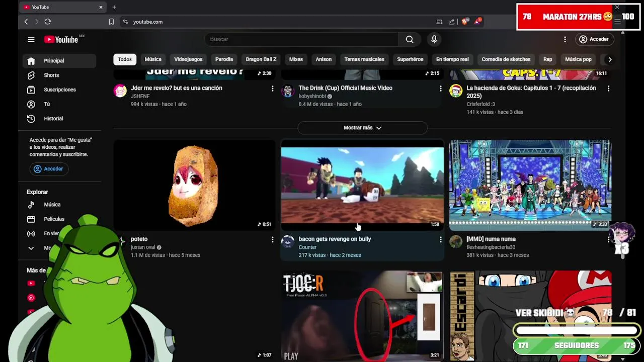Select the Temas musicales filter chip
Image resolution: width=644 pixels, height=362 pixels.
(x=364, y=59)
